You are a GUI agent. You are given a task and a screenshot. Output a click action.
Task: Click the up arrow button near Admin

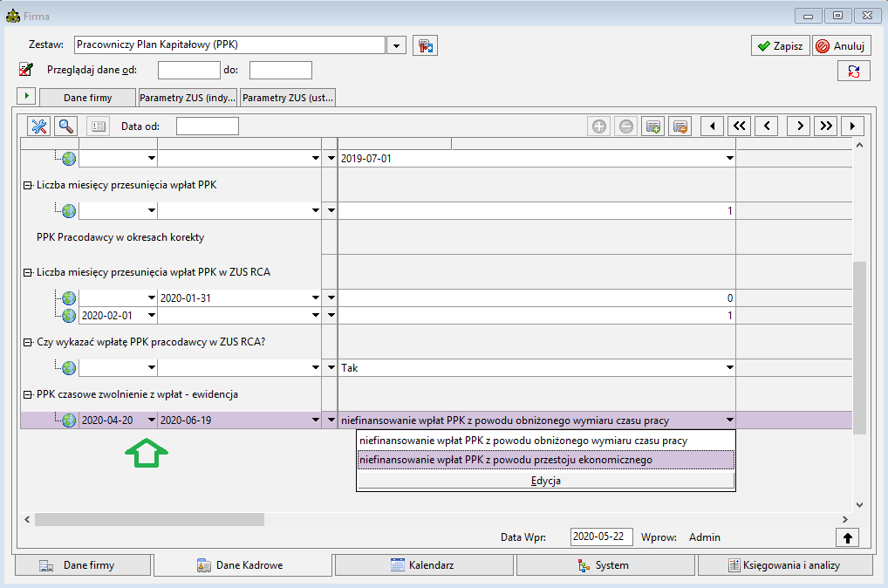point(847,537)
